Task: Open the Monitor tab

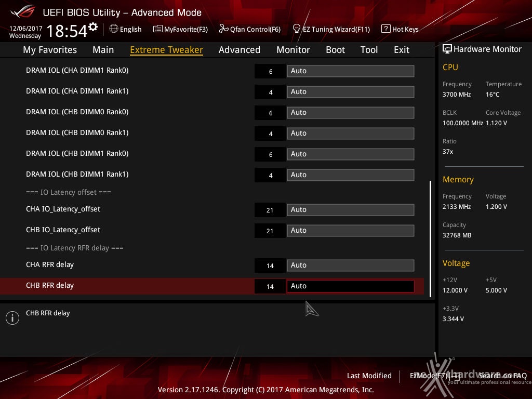Action: click(293, 50)
